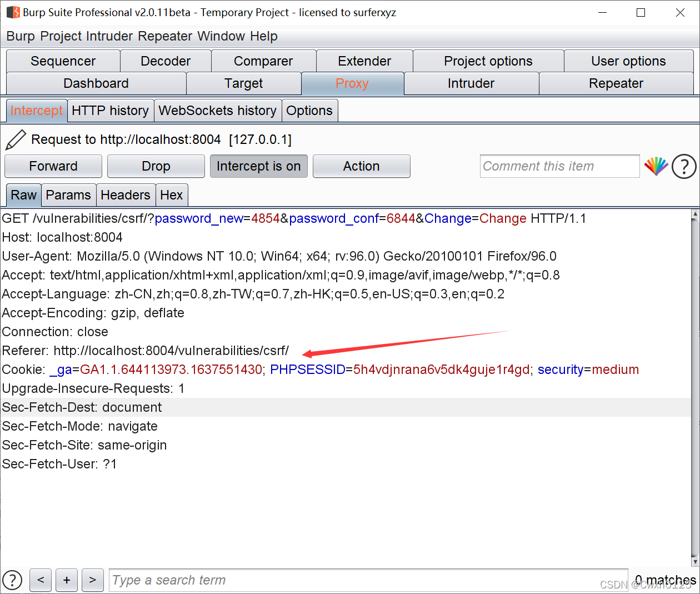Click the Accept-Language header line

(253, 294)
